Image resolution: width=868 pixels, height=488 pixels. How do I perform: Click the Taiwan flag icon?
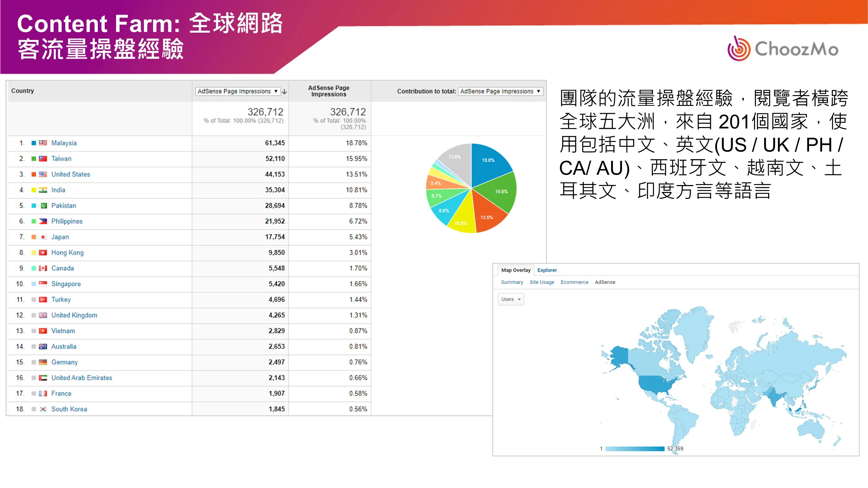pos(43,159)
